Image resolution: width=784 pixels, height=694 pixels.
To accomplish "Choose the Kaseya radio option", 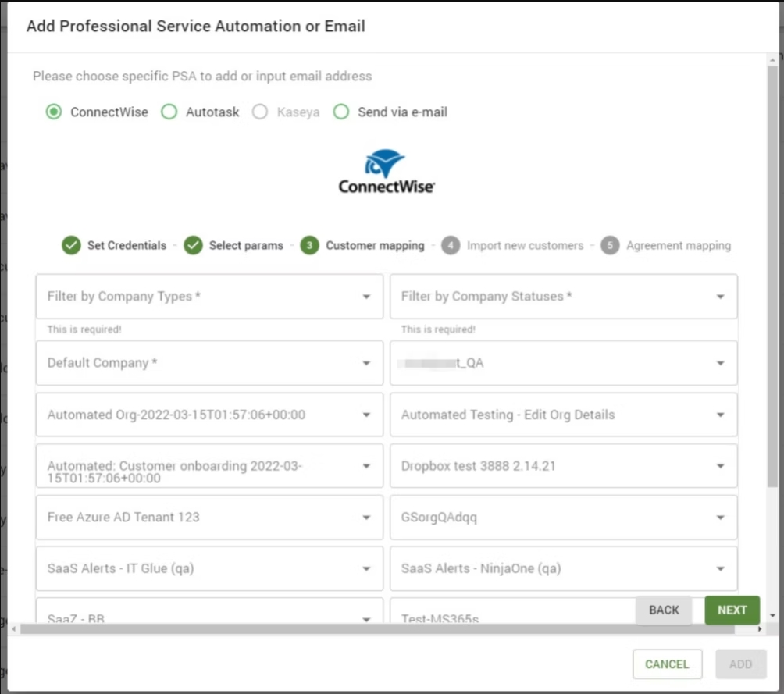I will point(260,112).
